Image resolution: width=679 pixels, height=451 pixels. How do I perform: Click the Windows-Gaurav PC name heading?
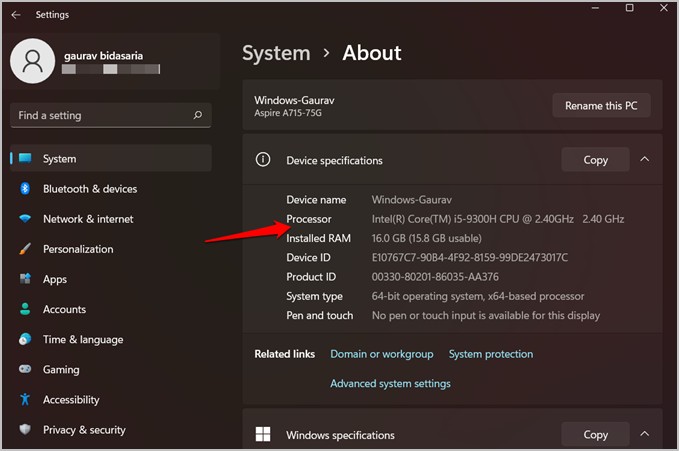pyautogui.click(x=294, y=100)
